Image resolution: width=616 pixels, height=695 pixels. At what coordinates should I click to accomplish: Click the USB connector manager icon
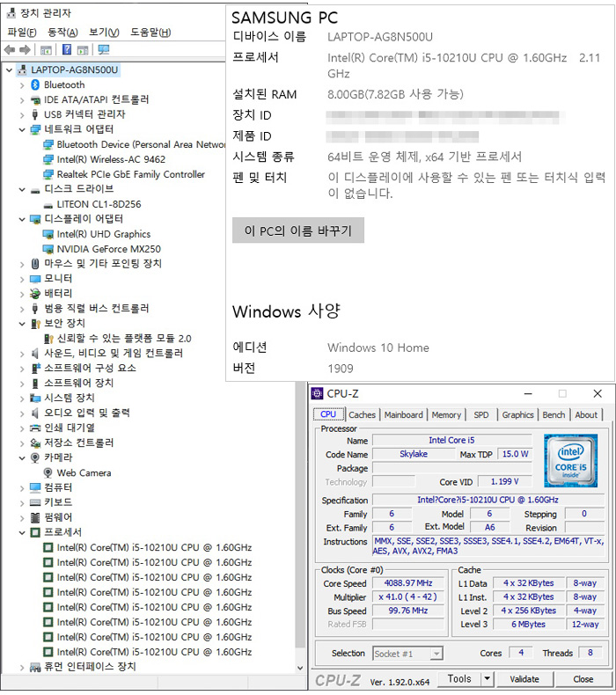pos(35,114)
